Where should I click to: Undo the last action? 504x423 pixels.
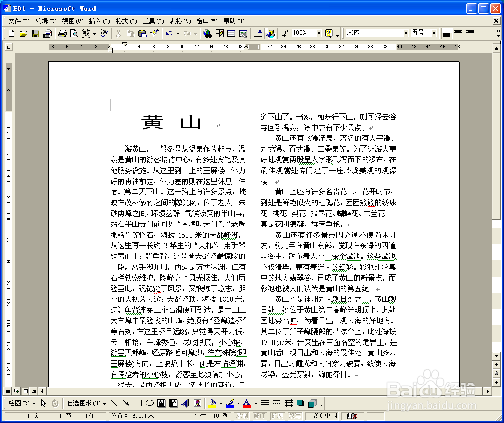click(169, 33)
